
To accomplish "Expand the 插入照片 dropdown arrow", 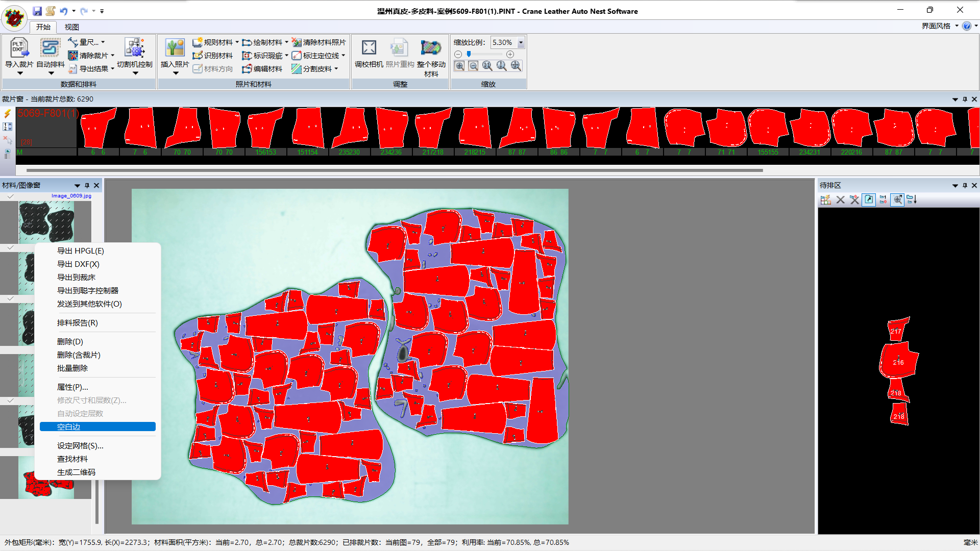I will click(176, 73).
